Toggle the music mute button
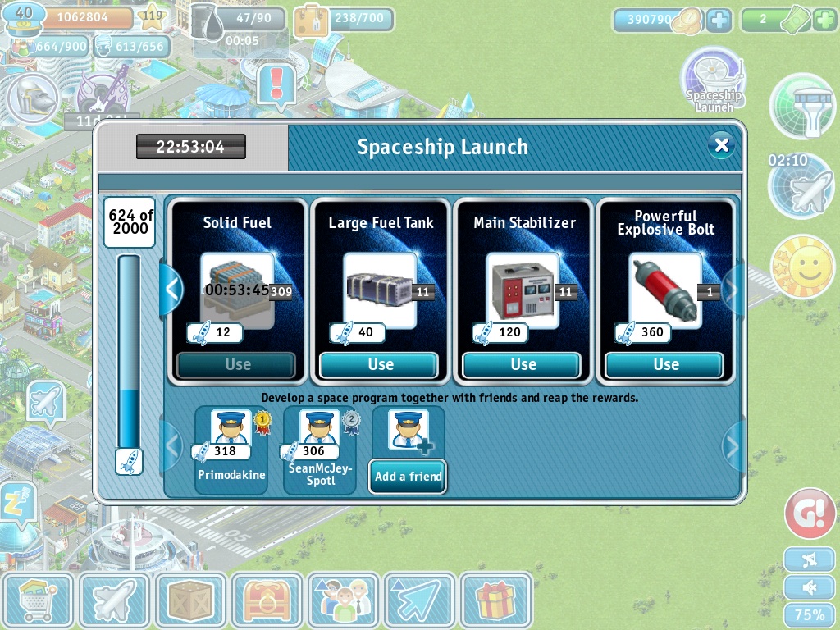This screenshot has height=630, width=840. 809,560
